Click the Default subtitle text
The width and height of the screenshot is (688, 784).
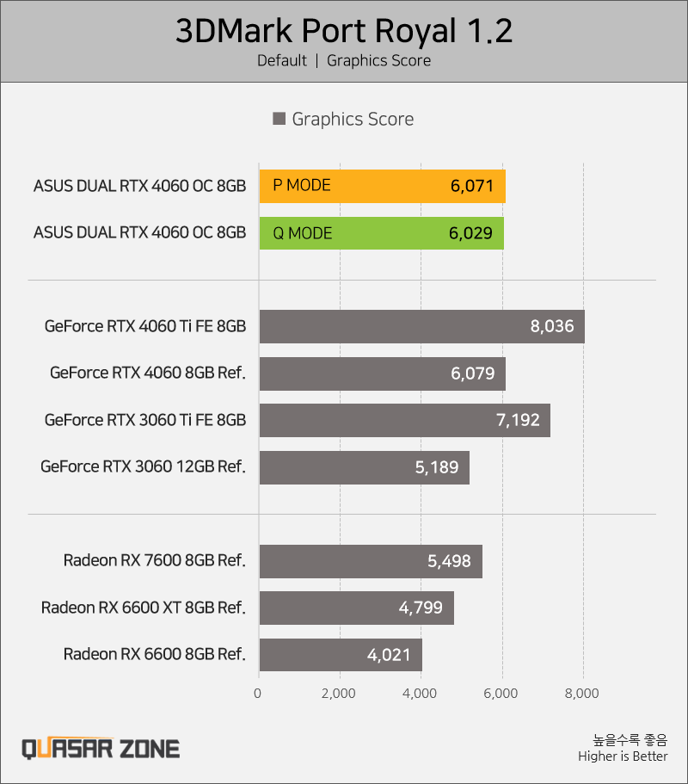[282, 60]
